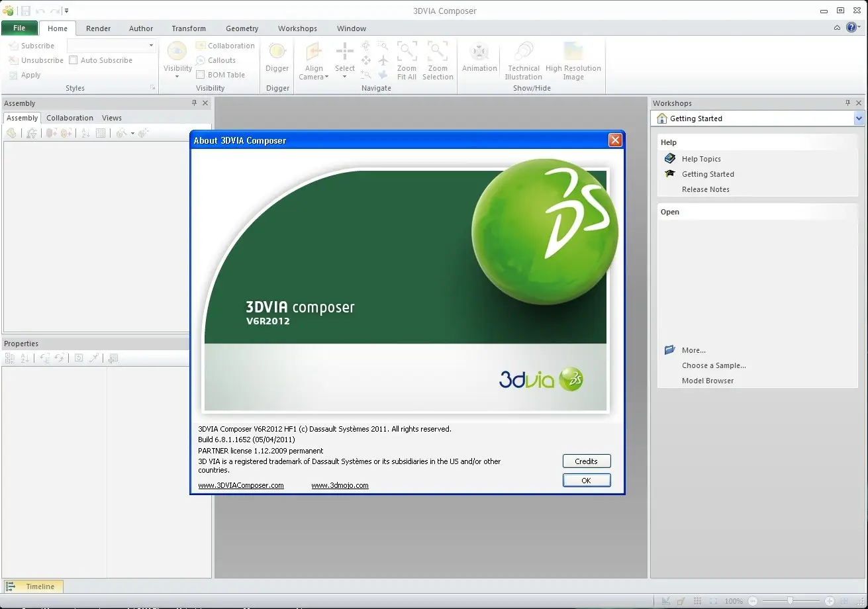The height and width of the screenshot is (609, 868).
Task: Click the Timeline tab at the bottom
Action: (x=33, y=586)
